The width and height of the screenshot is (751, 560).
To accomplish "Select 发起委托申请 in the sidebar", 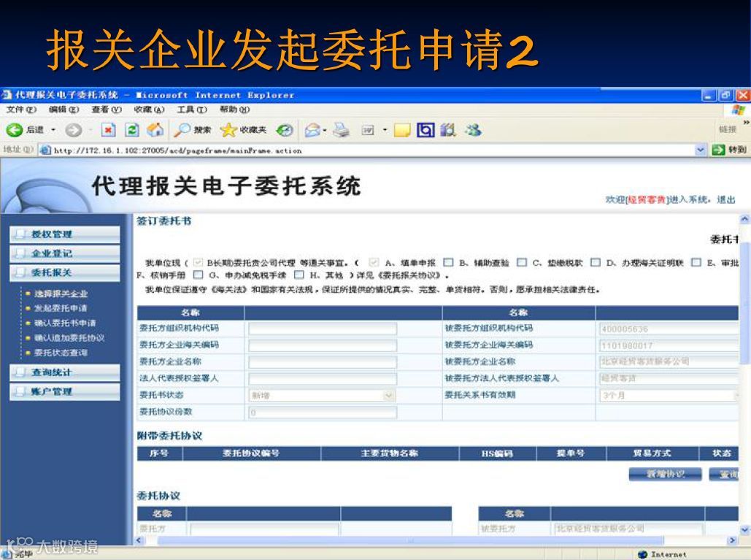I will pos(61,308).
